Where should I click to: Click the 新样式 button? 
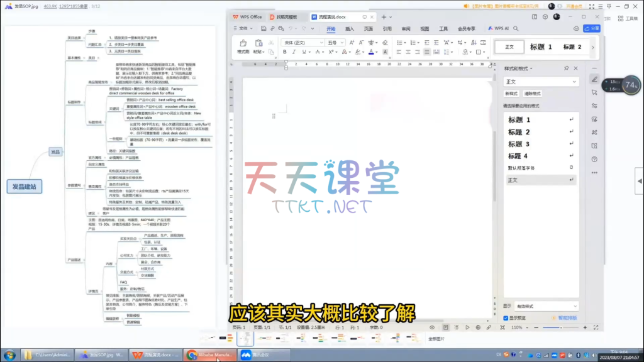coord(511,93)
